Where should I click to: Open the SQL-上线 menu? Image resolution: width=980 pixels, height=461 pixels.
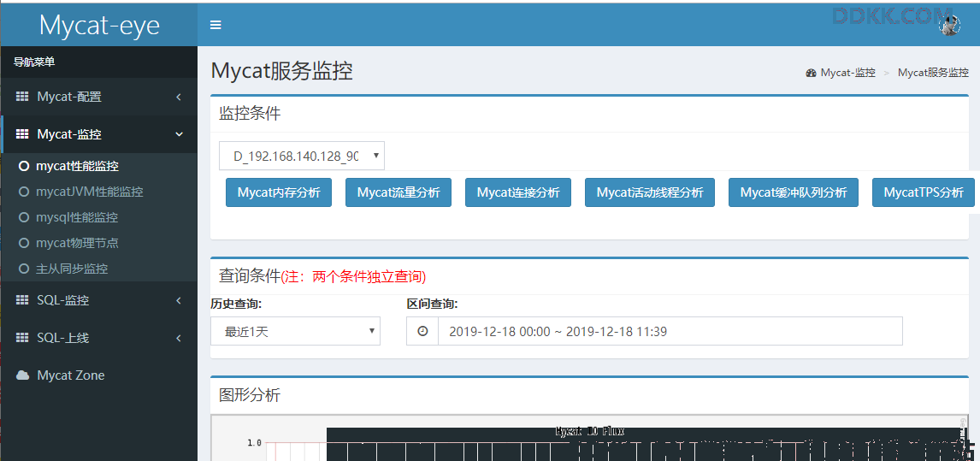click(98, 338)
